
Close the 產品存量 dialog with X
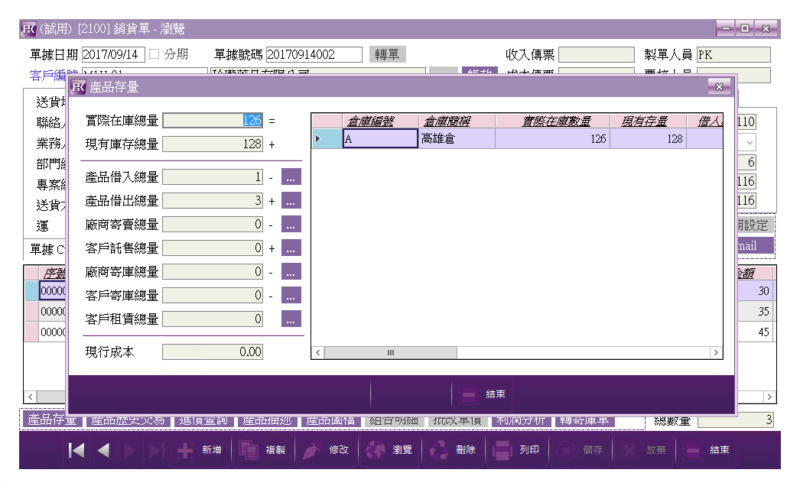coord(719,87)
